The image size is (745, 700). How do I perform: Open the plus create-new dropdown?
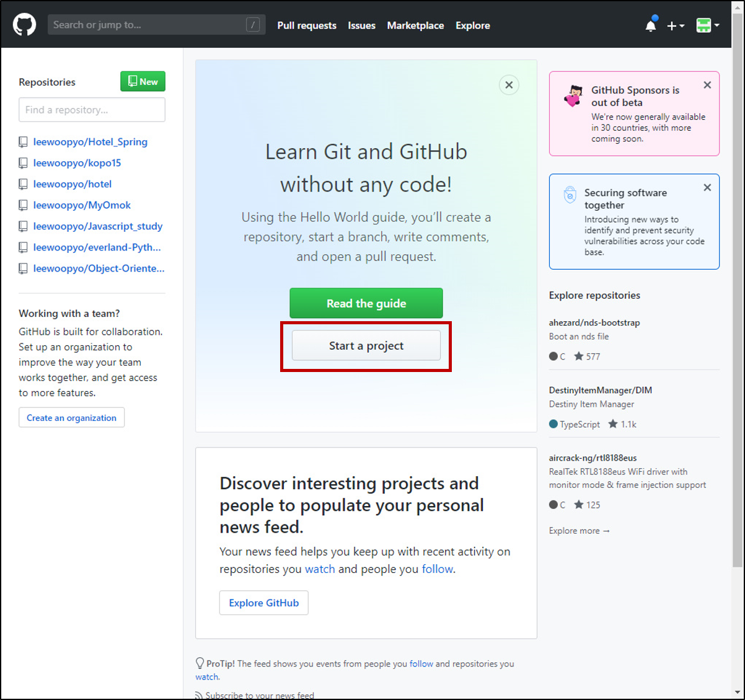click(675, 25)
